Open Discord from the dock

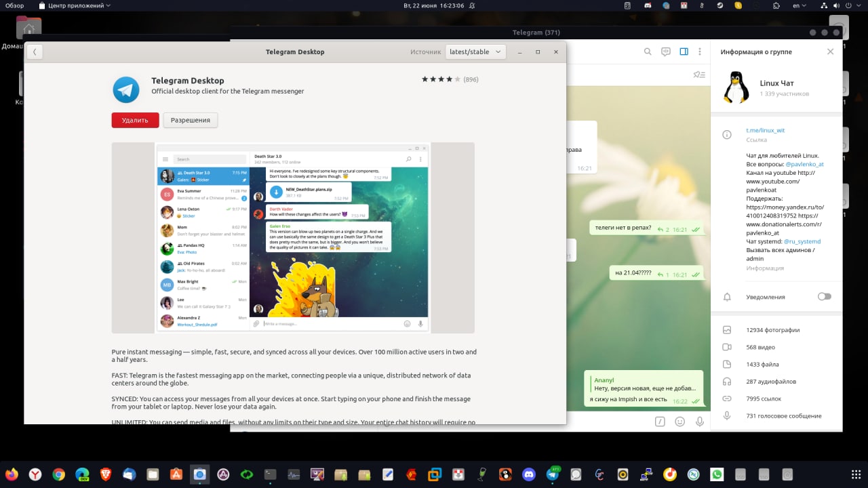point(529,474)
